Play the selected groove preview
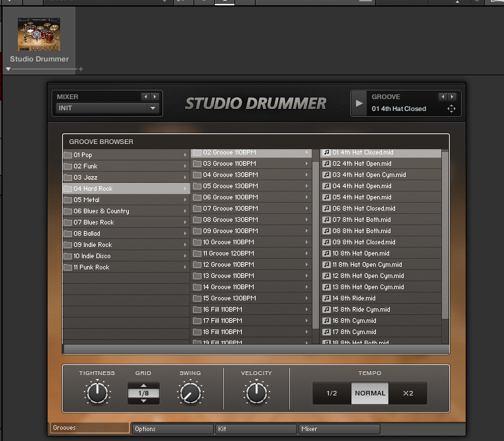The width and height of the screenshot is (504, 441). (359, 103)
